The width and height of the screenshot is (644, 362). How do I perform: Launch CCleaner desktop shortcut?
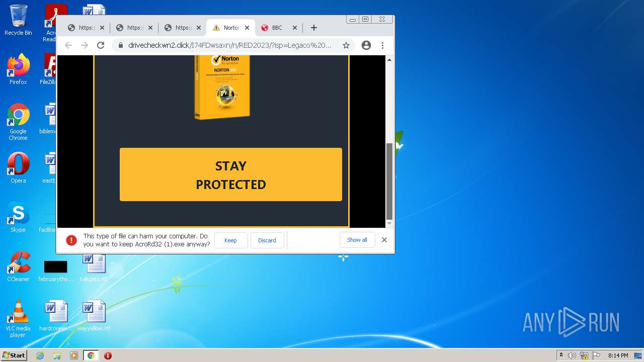pos(18,266)
